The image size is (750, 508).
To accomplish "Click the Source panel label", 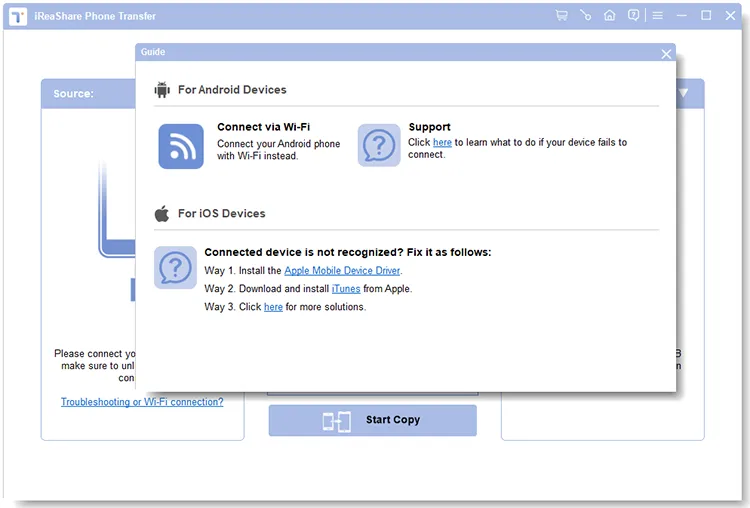I will 74,94.
